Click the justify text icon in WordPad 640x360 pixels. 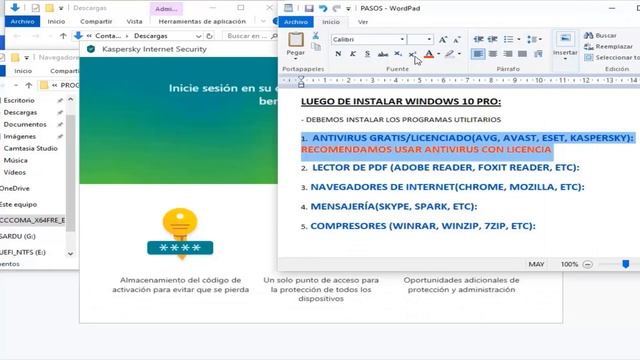(522, 54)
